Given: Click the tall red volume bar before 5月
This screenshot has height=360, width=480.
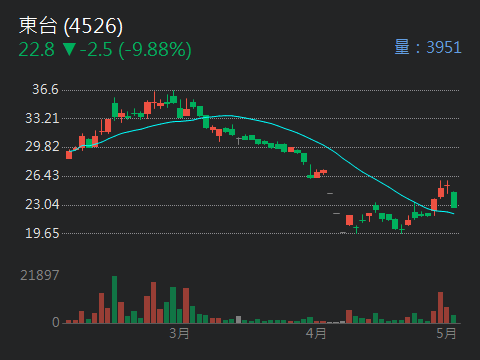Looking at the screenshot, I should coord(441,308).
